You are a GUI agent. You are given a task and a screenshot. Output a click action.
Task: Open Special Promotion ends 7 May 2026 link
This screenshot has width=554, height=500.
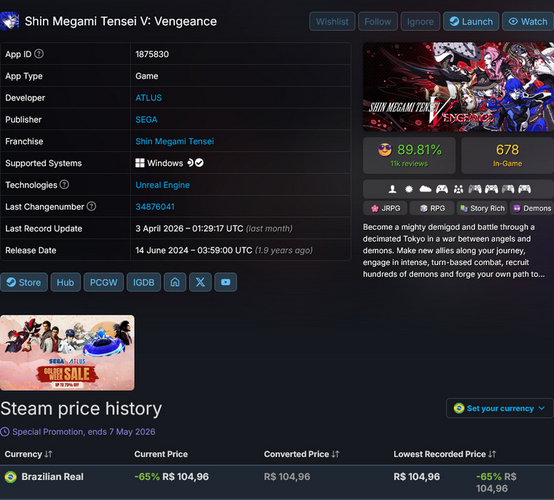coord(84,432)
